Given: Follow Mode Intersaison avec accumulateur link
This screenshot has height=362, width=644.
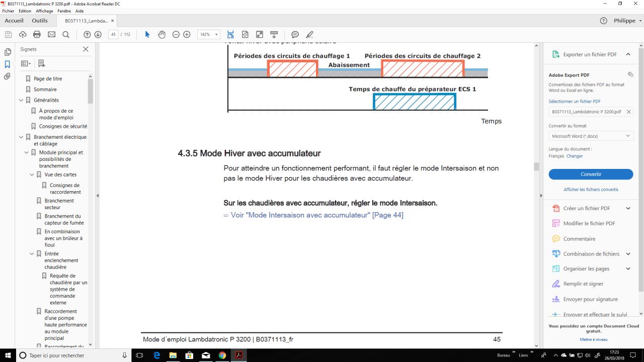Looking at the screenshot, I should (x=317, y=215).
